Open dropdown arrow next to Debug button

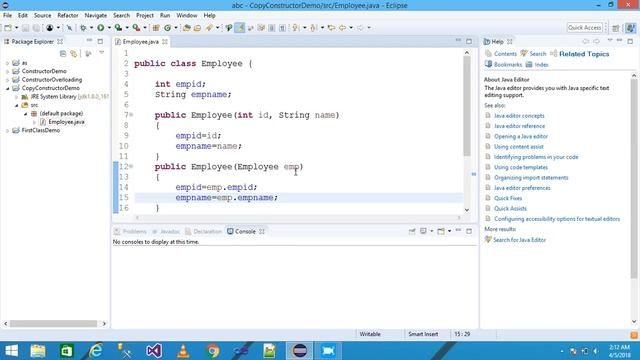[91, 28]
